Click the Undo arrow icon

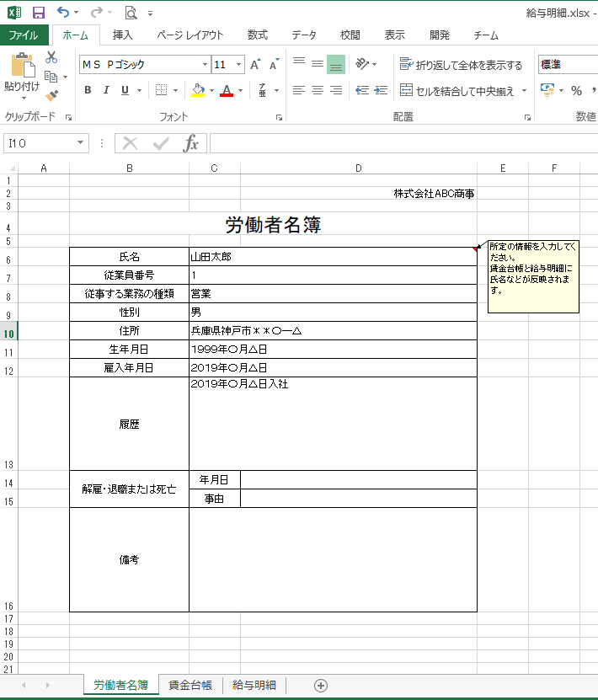pyautogui.click(x=63, y=13)
